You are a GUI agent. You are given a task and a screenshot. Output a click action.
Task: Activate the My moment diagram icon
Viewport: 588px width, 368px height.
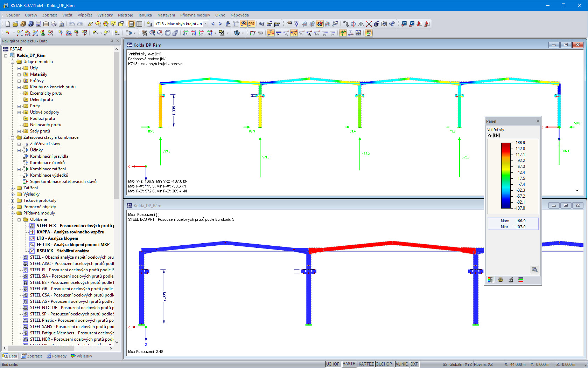coord(309,33)
